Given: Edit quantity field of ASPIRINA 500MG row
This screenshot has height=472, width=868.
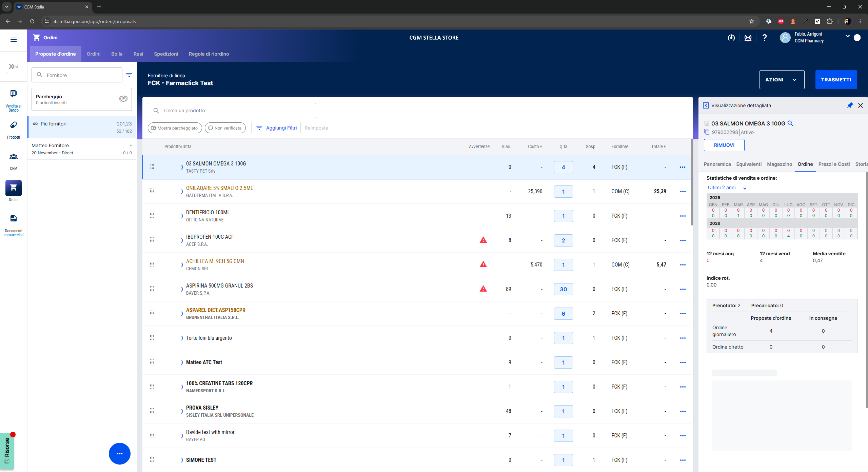Looking at the screenshot, I should tap(564, 289).
